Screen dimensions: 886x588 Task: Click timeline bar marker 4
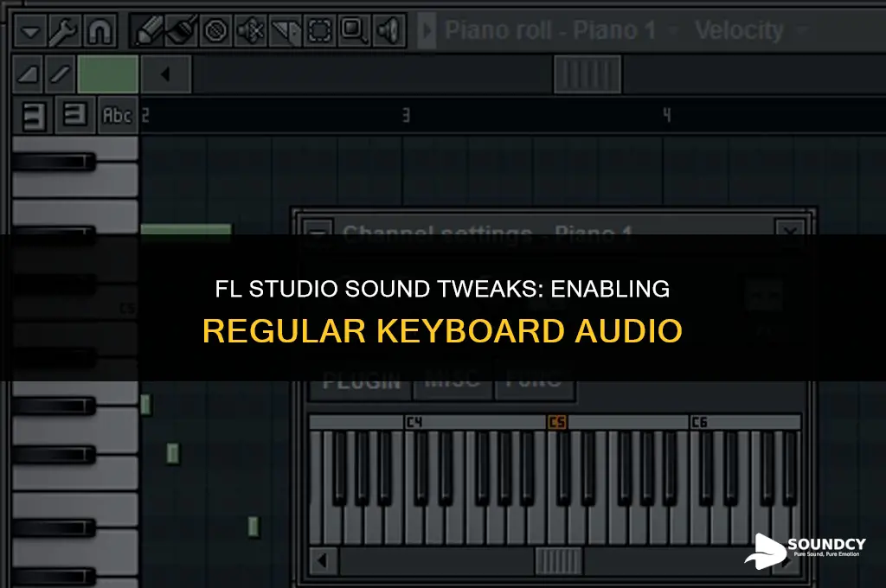pyautogui.click(x=667, y=116)
